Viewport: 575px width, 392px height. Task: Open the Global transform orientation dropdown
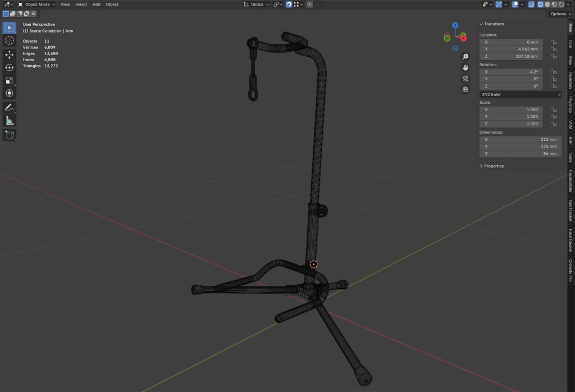[256, 4]
